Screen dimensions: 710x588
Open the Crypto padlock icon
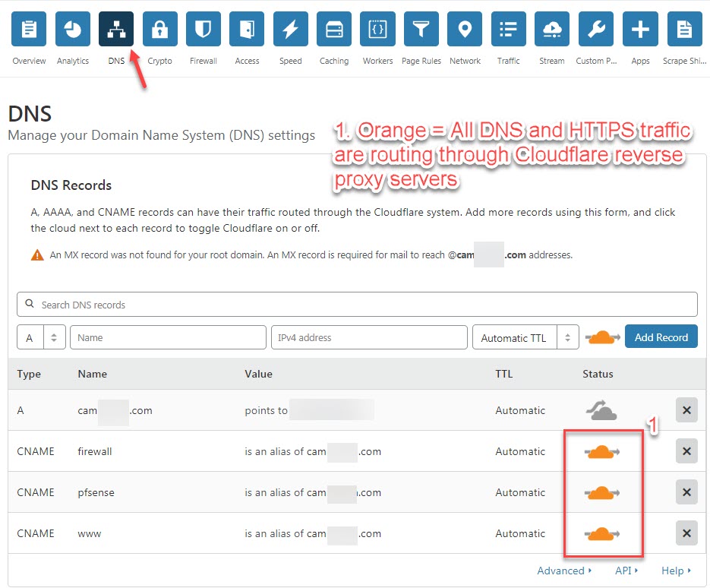pyautogui.click(x=159, y=29)
